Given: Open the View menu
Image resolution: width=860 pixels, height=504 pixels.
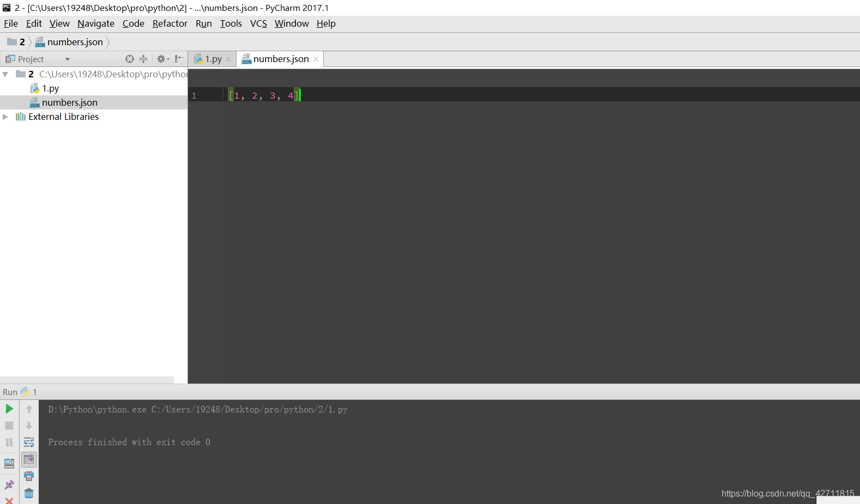Looking at the screenshot, I should point(59,23).
